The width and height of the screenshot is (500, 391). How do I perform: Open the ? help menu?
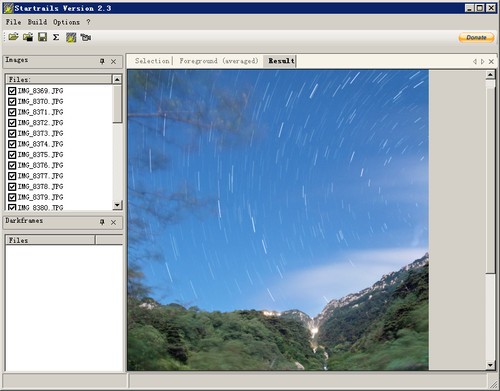tap(88, 22)
